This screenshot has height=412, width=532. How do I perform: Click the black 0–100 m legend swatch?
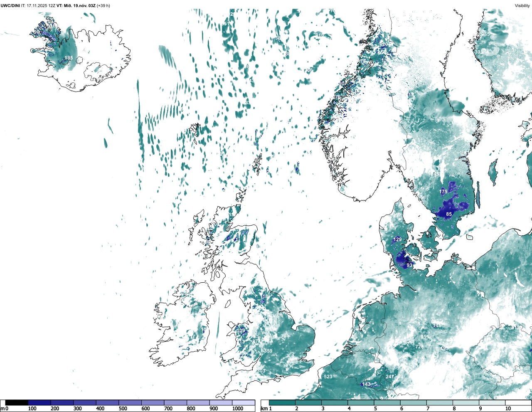tap(17, 403)
